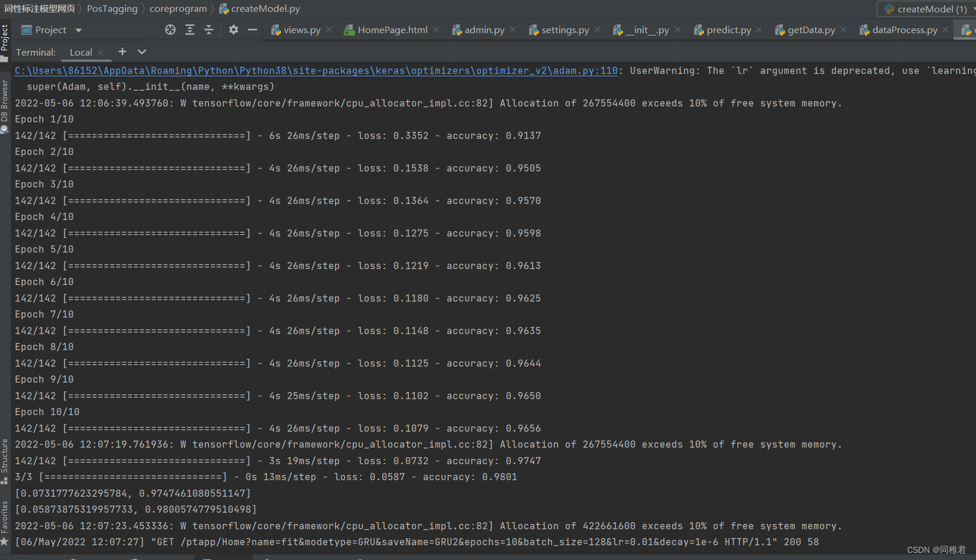Screen dimensions: 976x560
Task: Click PosTagging in the breadcrumb path
Action: (112, 9)
